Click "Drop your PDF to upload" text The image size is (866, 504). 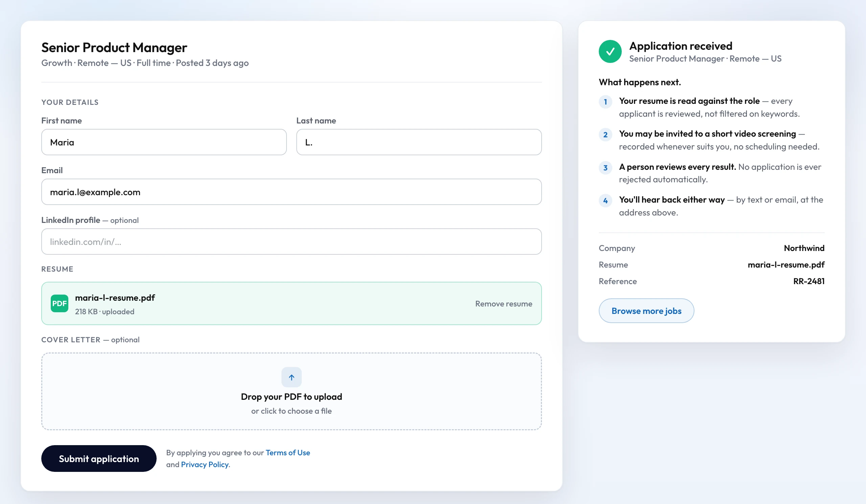coord(291,397)
